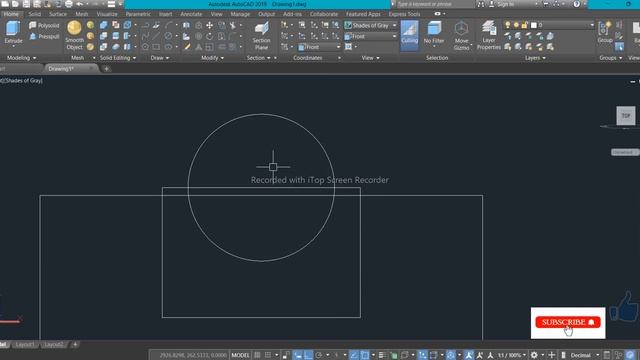Expand the Modeling panel
The image size is (640, 360).
point(21,58)
